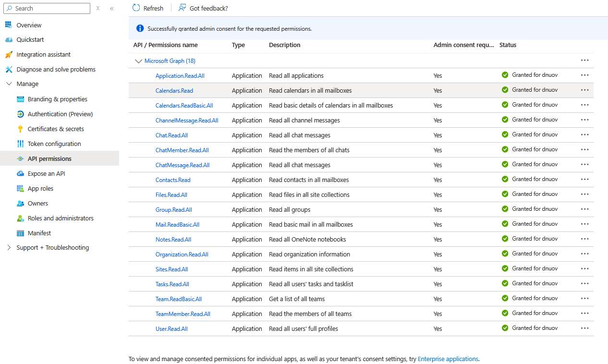The height and width of the screenshot is (364, 608).
Task: Launch the Integration assistant rocket icon
Action: [x=9, y=55]
